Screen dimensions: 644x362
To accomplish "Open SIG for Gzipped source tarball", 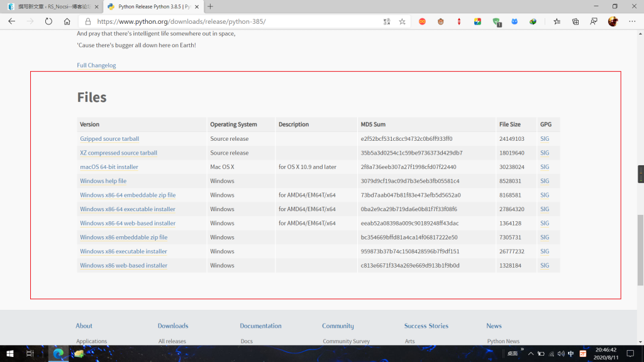I will [x=545, y=139].
